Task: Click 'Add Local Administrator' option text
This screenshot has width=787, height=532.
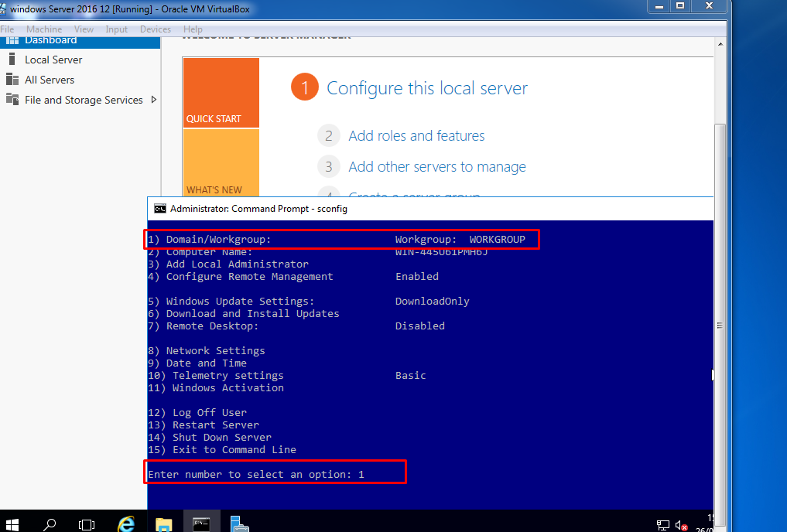Action: pos(238,264)
